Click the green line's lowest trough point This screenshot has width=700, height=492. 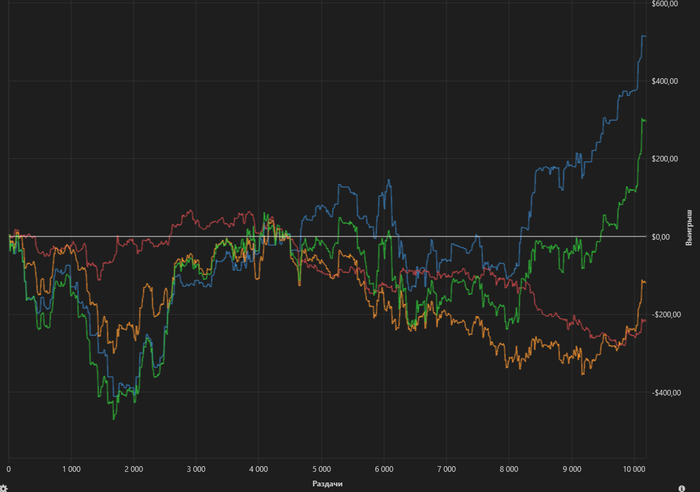[x=113, y=419]
